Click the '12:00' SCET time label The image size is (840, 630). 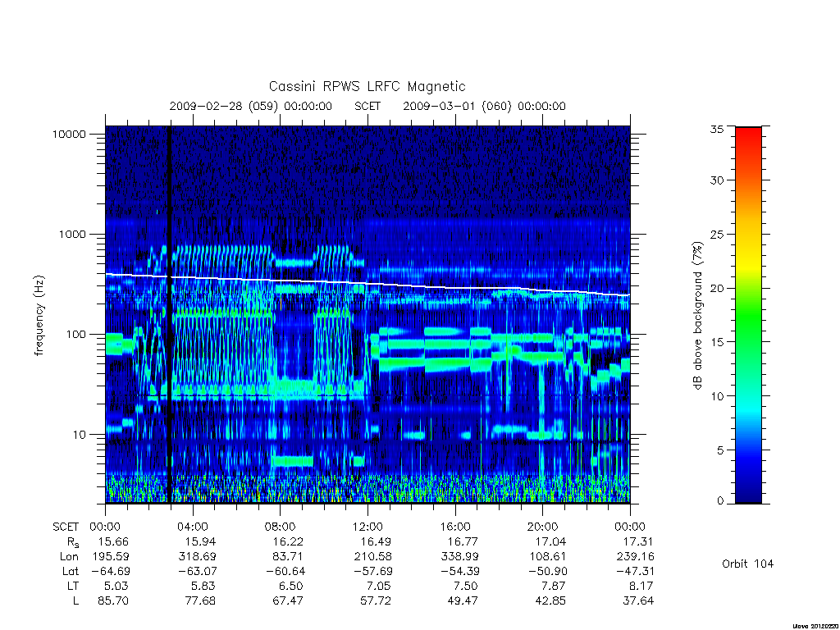tap(367, 527)
